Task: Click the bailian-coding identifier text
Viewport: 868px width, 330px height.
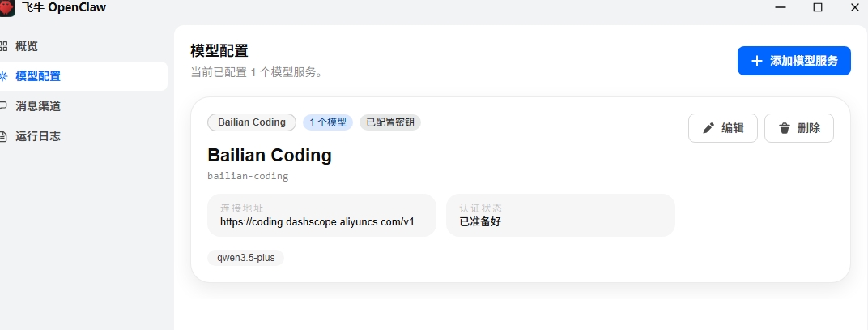Action: (x=248, y=177)
